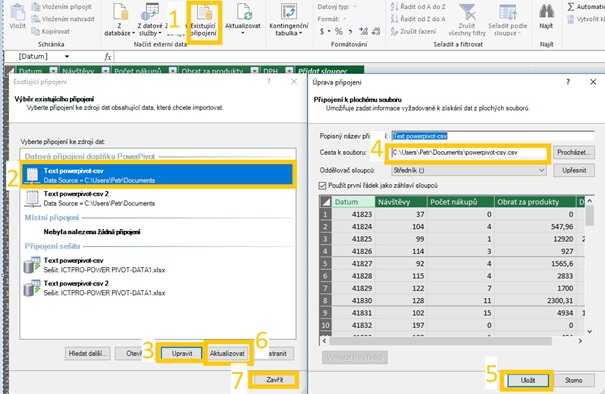Select Text powerpivot-csv 2 PowerPivot connection
The image size is (605, 394).
158,198
